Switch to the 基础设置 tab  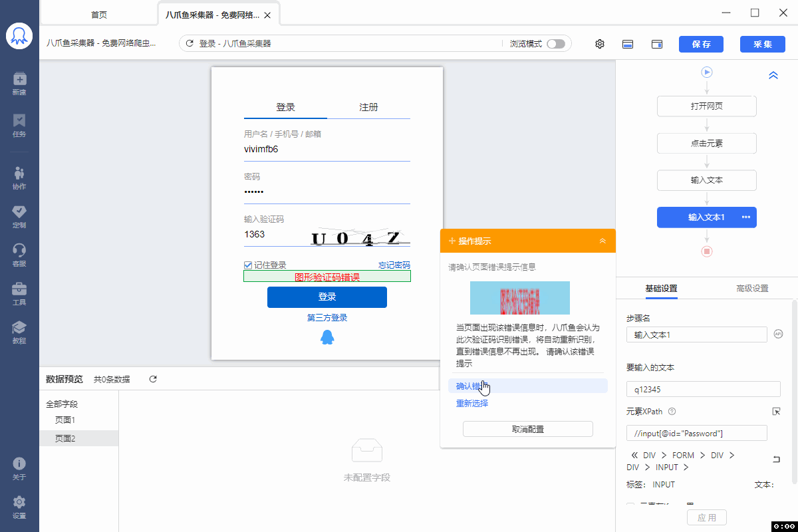point(661,289)
